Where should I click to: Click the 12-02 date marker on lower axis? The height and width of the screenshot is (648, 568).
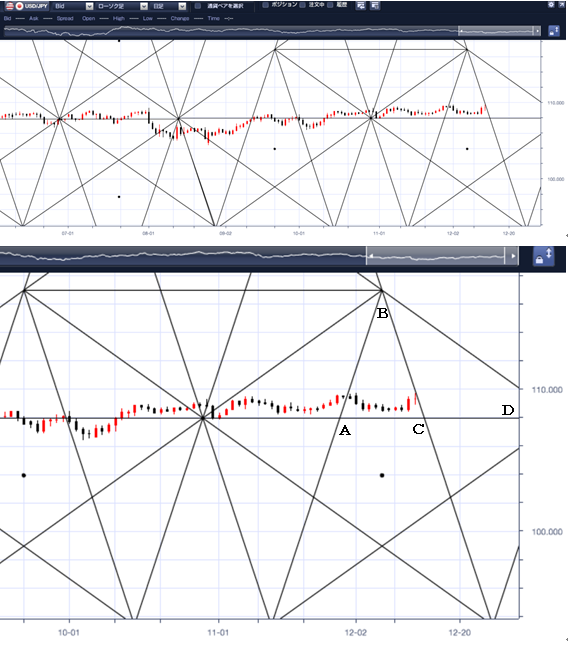click(356, 633)
